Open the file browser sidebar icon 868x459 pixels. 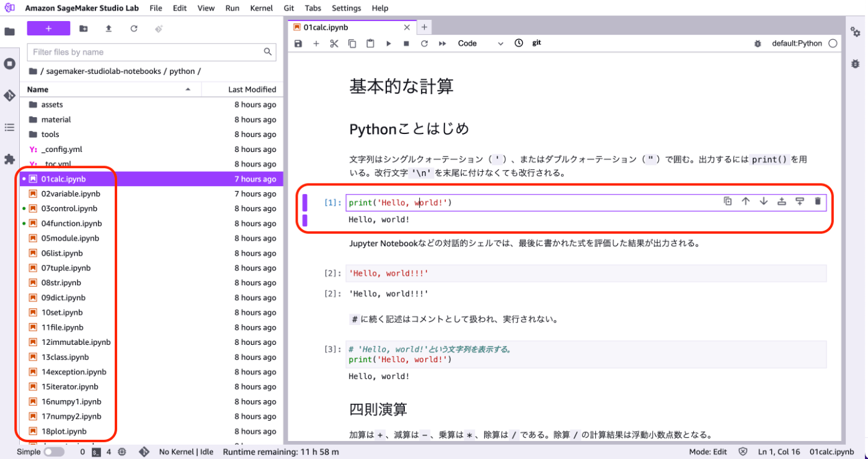tap(9, 32)
